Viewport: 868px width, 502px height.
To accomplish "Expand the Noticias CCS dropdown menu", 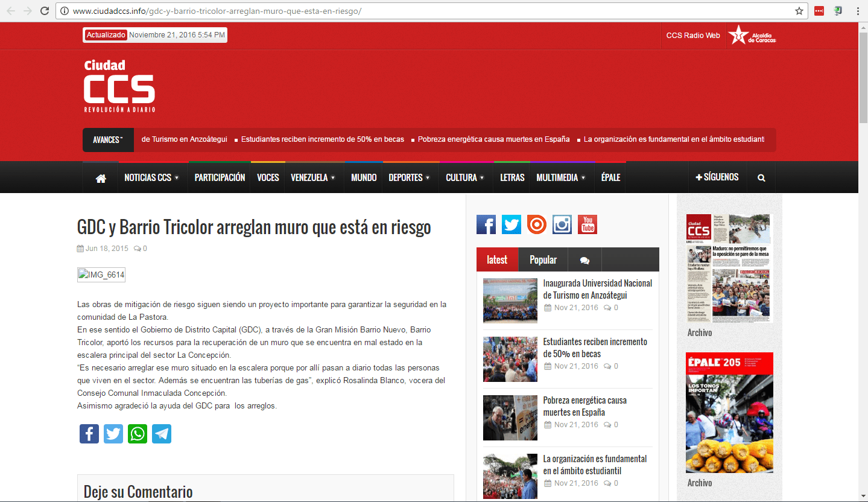I will (x=151, y=178).
